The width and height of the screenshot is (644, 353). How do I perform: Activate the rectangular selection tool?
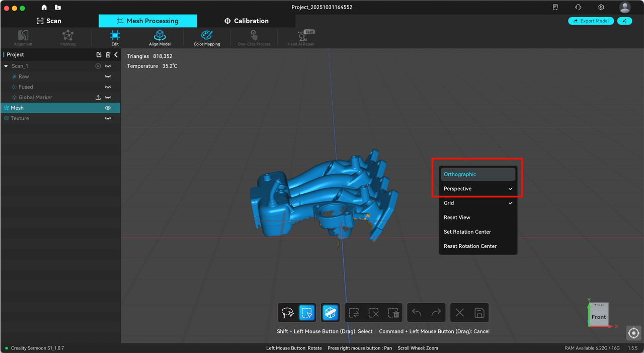pyautogui.click(x=307, y=312)
